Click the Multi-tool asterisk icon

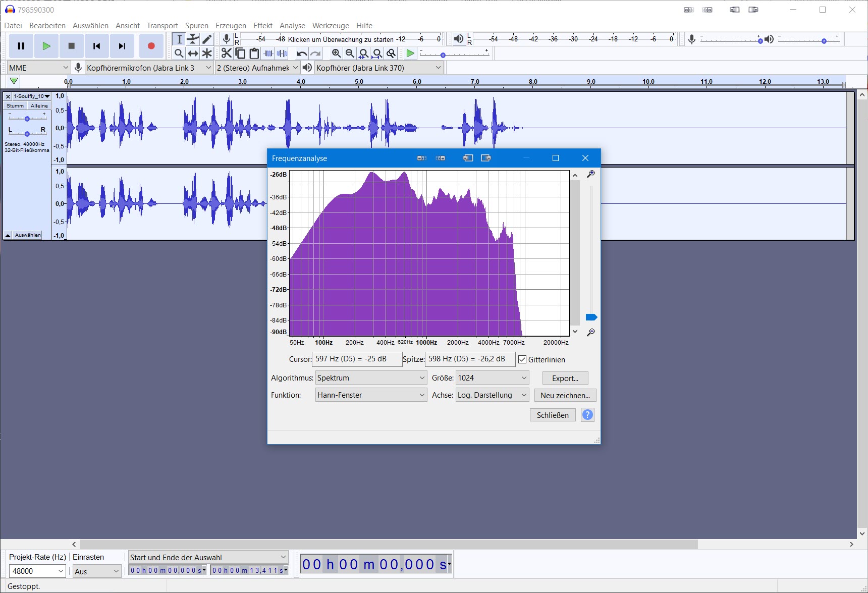tap(207, 53)
